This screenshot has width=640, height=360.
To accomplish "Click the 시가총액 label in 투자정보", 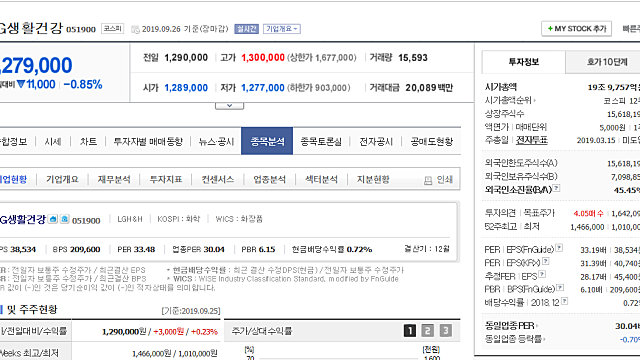I will click(x=501, y=87).
